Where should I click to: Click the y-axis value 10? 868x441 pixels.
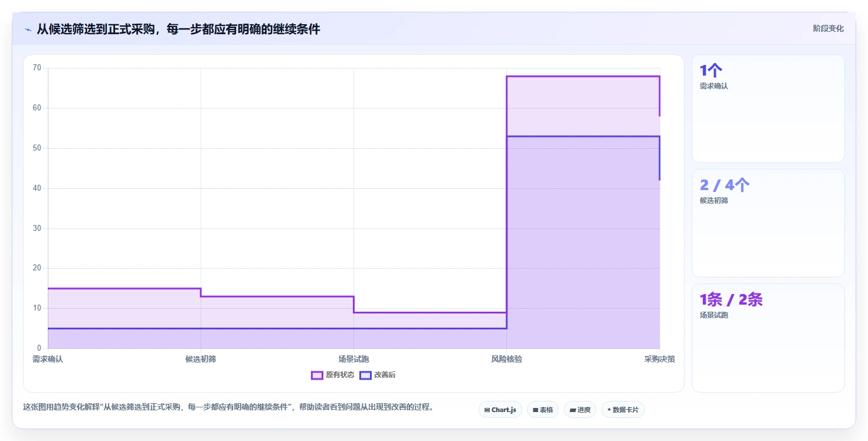pyautogui.click(x=37, y=308)
